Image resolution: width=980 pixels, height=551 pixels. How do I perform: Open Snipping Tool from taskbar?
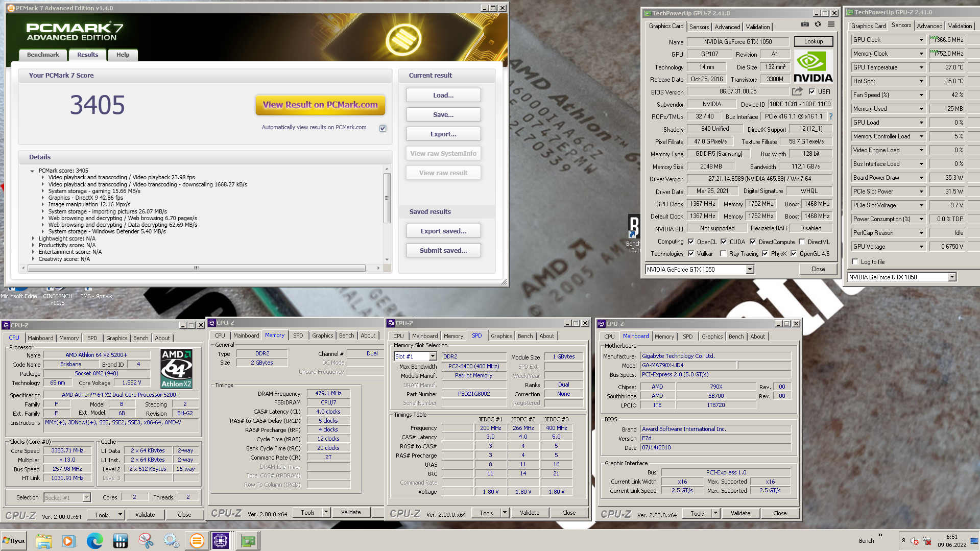pyautogui.click(x=146, y=540)
